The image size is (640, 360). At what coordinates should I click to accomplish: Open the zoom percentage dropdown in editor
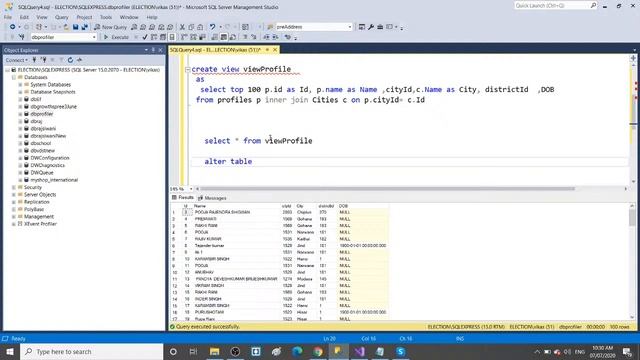(x=191, y=189)
